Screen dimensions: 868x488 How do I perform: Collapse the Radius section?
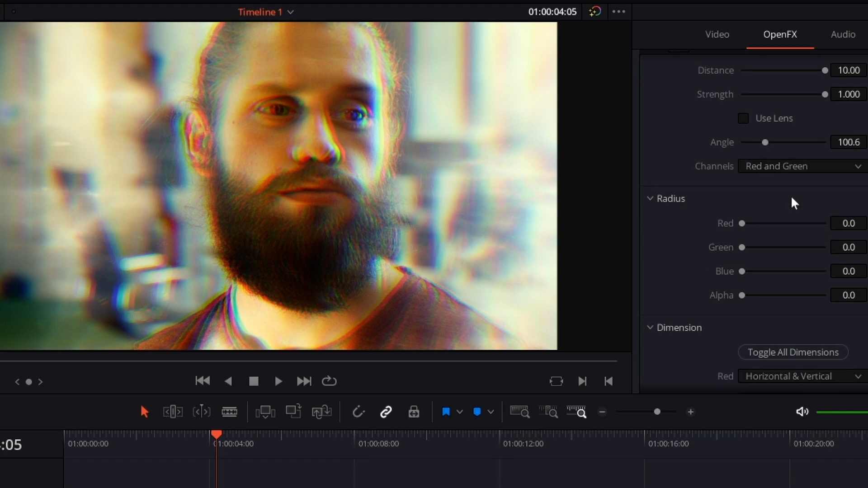click(649, 198)
